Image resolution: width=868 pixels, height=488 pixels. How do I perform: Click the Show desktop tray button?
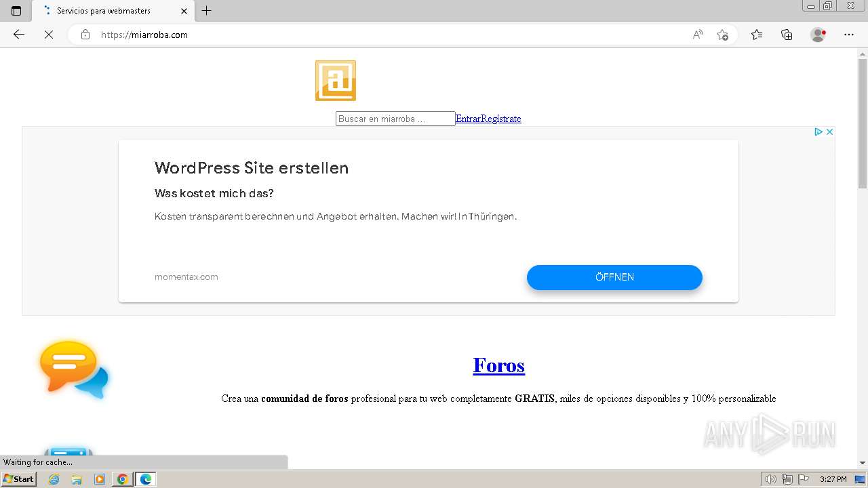tap(860, 479)
